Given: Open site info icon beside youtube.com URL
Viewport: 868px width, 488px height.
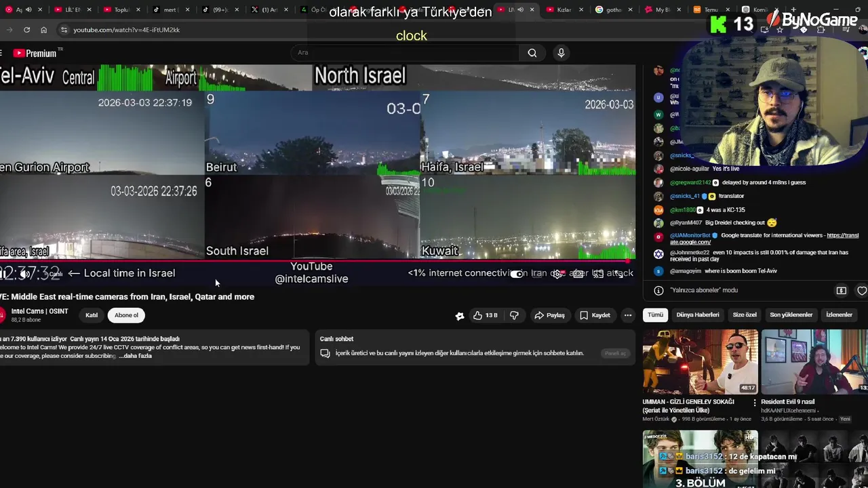Looking at the screenshot, I should (64, 30).
